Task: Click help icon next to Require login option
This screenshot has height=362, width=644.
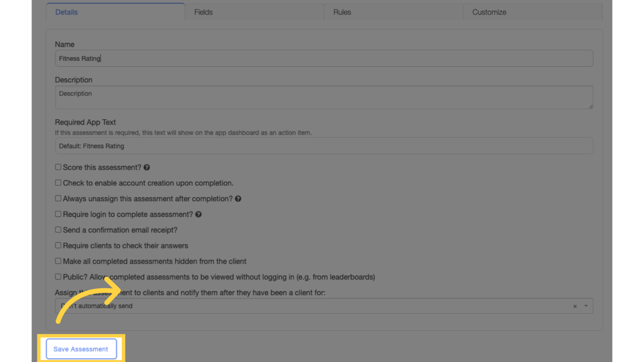Action: (198, 214)
